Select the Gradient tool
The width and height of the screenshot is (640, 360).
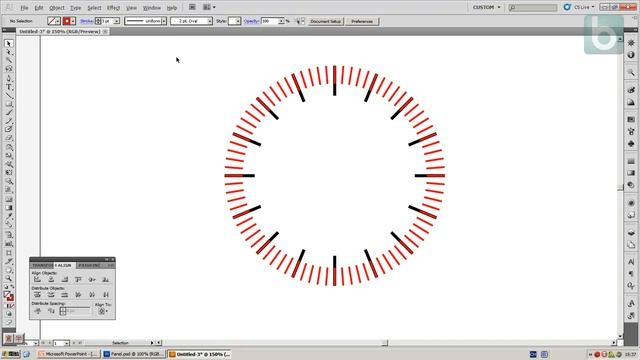9,208
